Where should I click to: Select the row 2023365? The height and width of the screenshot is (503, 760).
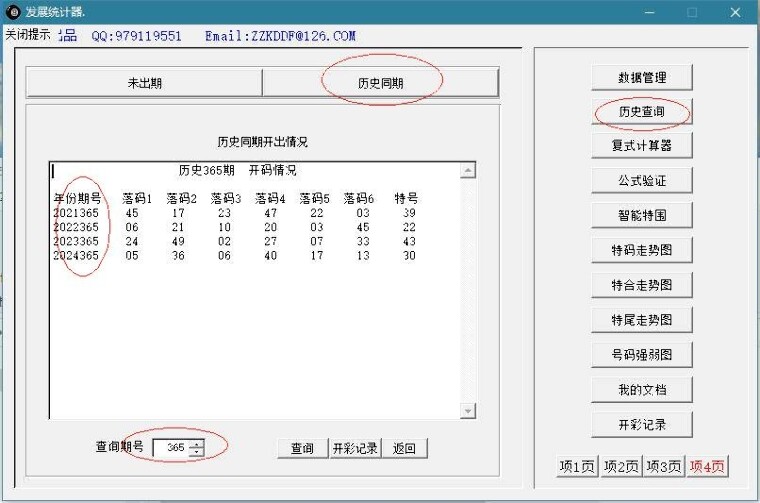234,241
